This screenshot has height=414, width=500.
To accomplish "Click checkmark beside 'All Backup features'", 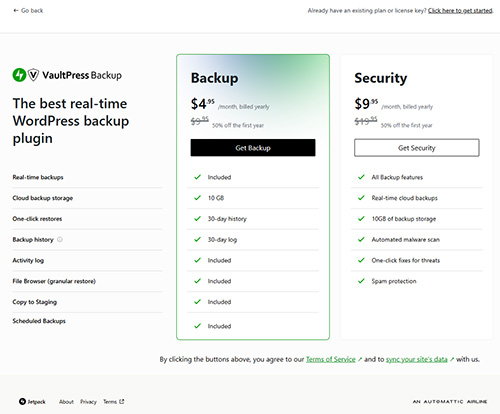I will pyautogui.click(x=361, y=177).
